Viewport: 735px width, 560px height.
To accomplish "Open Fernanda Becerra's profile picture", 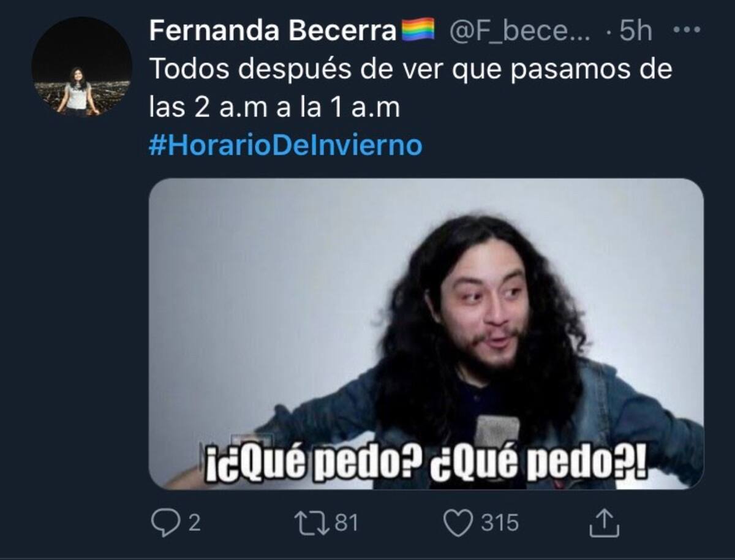I will point(82,66).
